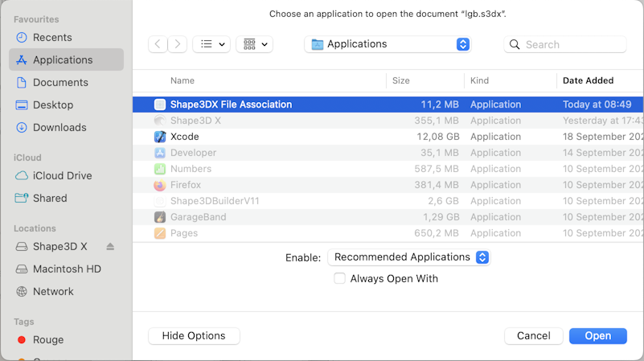Select the Numbers row name
The width and height of the screenshot is (644, 361).
[x=191, y=169]
